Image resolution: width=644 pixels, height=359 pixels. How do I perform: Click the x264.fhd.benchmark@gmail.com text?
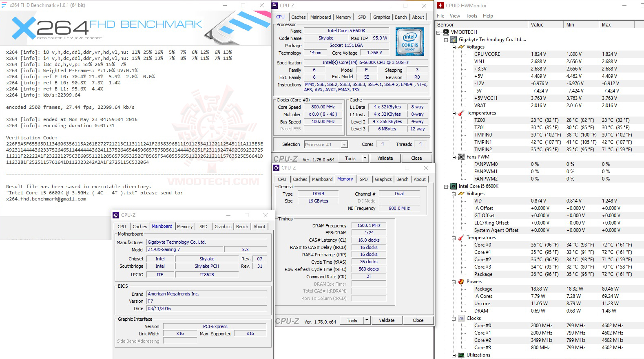coord(46,199)
